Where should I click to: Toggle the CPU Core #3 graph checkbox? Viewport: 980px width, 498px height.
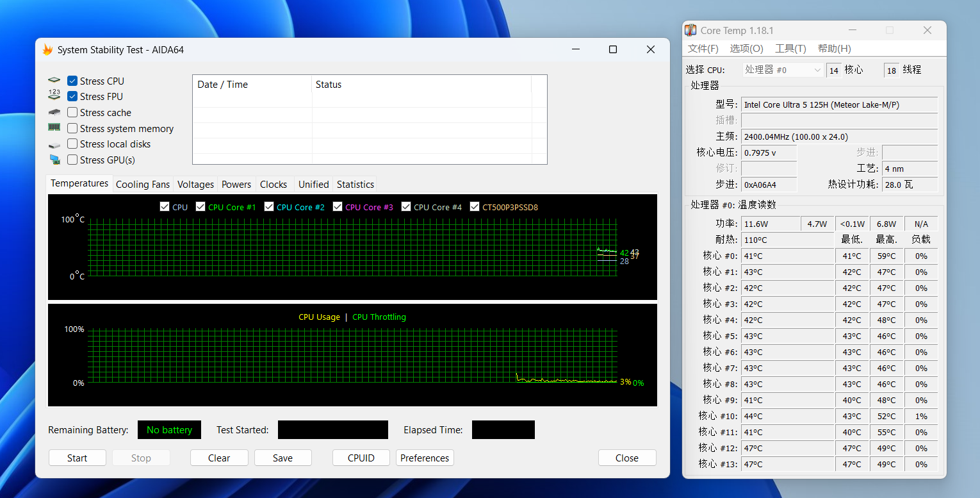pyautogui.click(x=338, y=206)
